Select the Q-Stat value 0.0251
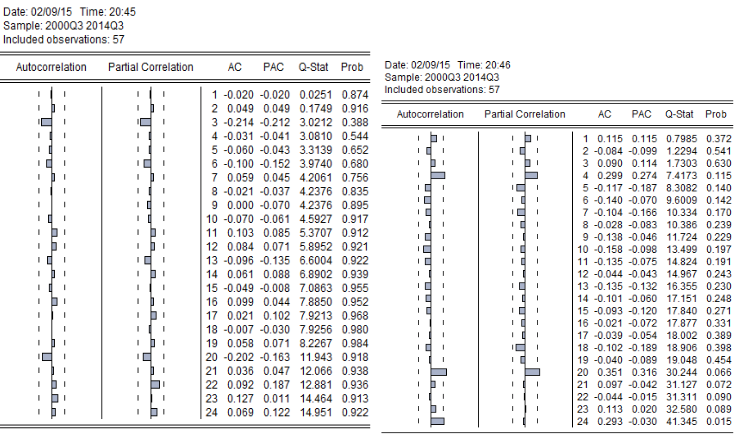Viewport: 734px width, 434px height. (316, 95)
